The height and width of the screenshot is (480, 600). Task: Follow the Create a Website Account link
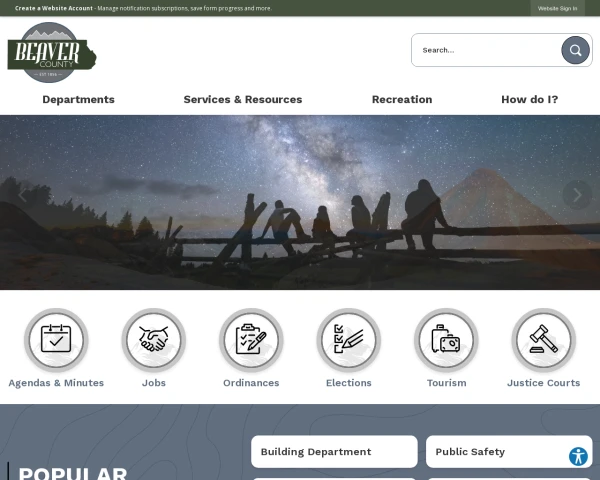[54, 8]
